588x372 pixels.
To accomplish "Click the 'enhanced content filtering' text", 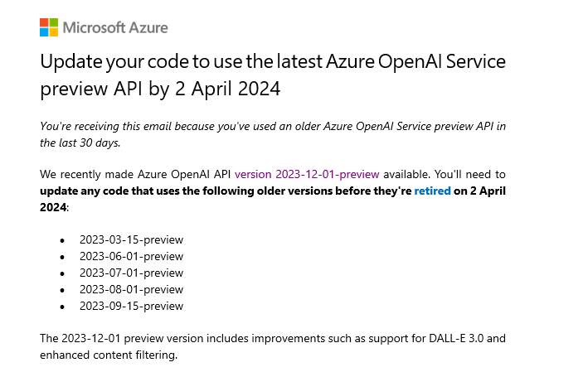I will click(x=109, y=355).
